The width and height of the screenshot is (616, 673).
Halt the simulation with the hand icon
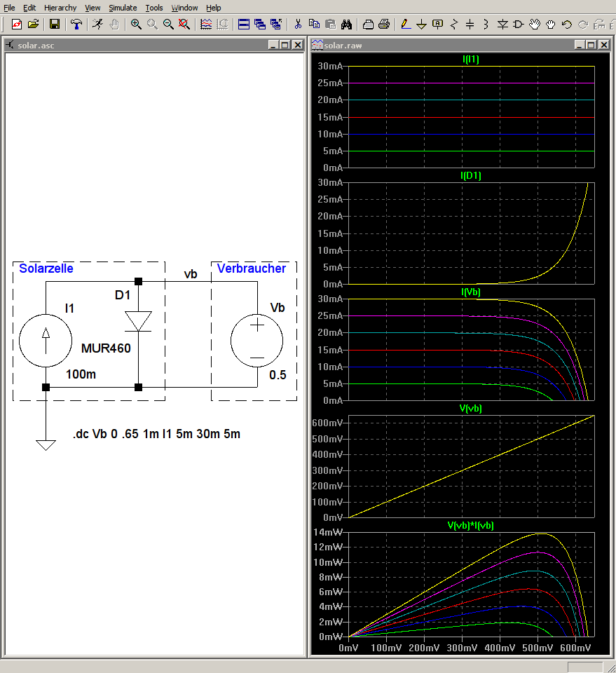[x=114, y=24]
